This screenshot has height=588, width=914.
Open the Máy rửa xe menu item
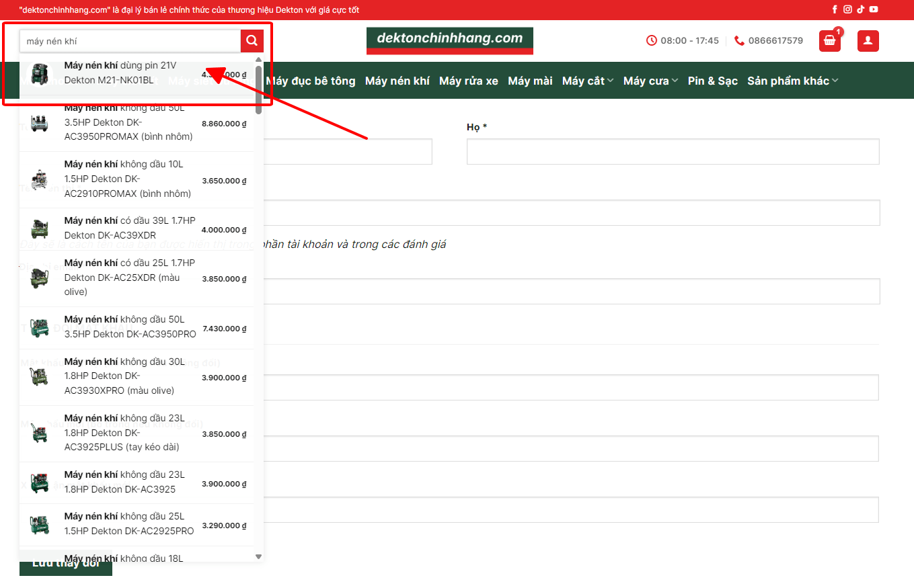point(468,81)
